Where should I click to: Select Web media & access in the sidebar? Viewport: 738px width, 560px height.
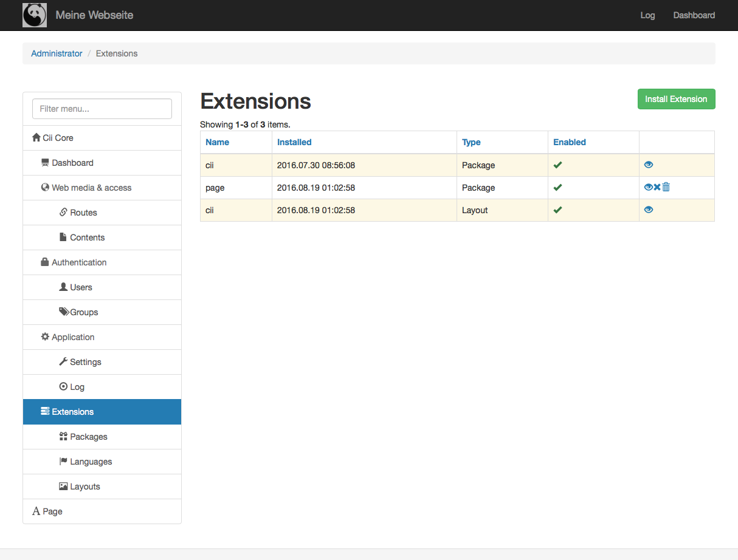pyautogui.click(x=102, y=188)
